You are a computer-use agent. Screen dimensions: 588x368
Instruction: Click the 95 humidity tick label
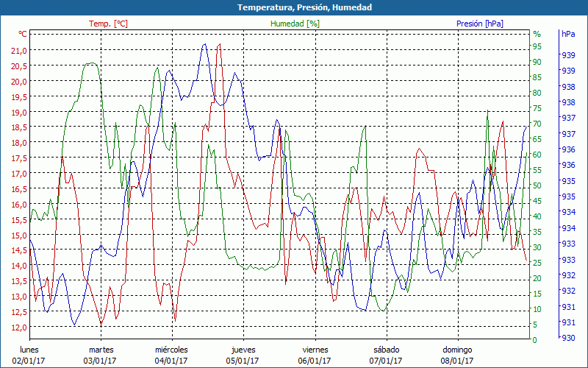537,46
